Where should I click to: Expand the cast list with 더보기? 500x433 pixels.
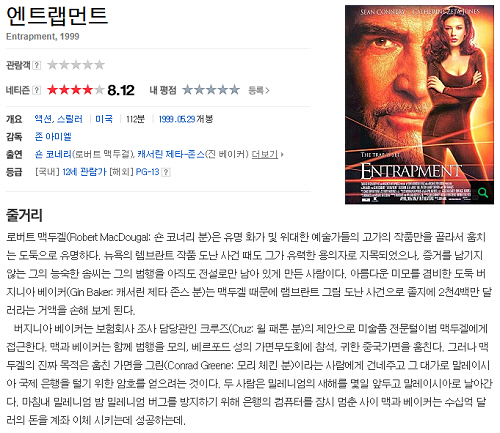coord(267,154)
